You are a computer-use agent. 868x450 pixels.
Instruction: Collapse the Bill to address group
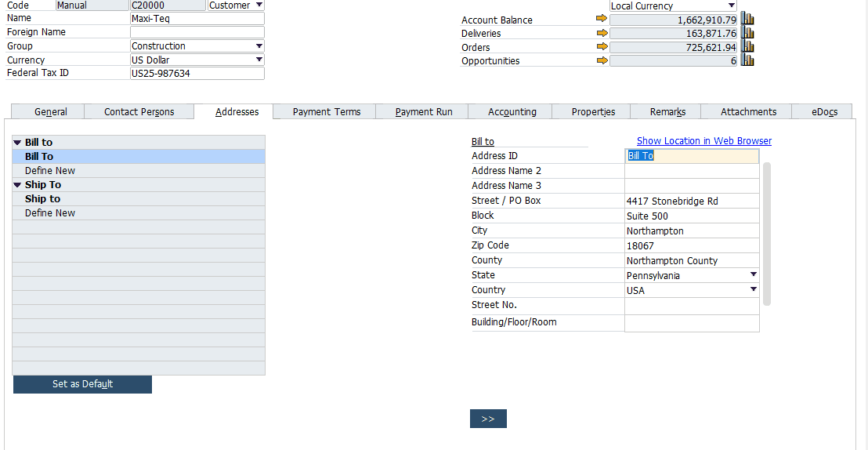point(18,143)
